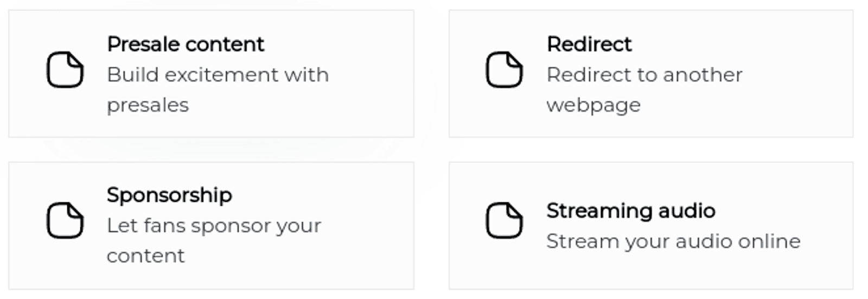The width and height of the screenshot is (868, 299).
Task: Click the word 'online' in the Streaming description
Action: pyautogui.click(x=769, y=241)
